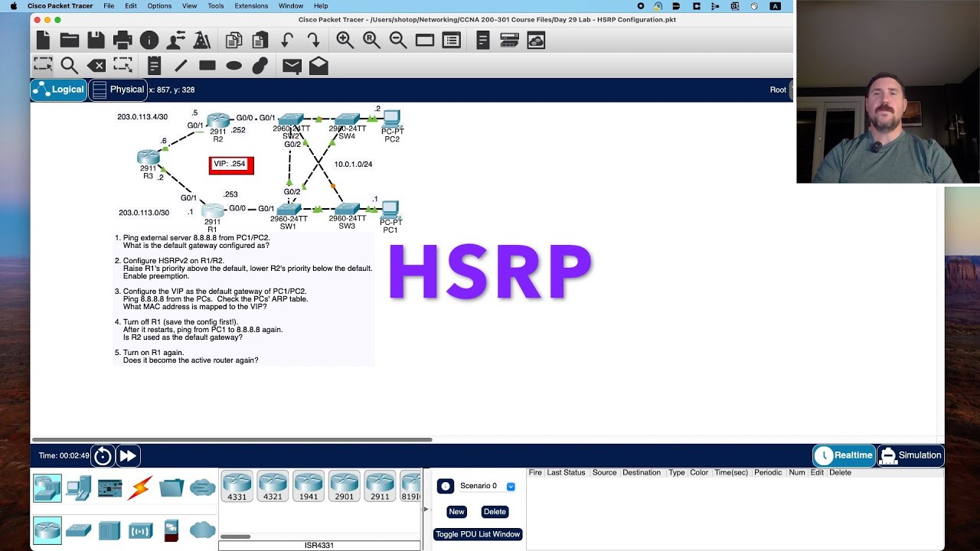Image resolution: width=980 pixels, height=551 pixels.
Task: Click the Apple menu icon
Action: (x=13, y=6)
